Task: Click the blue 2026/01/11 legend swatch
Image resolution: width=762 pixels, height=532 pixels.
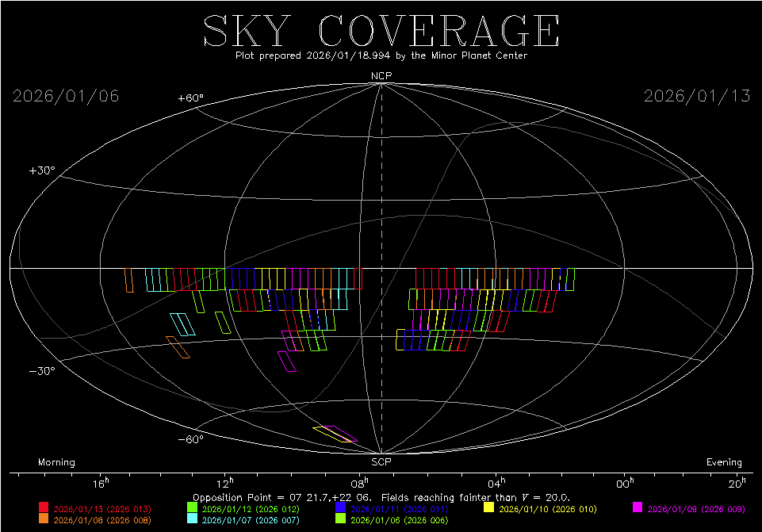Action: 340,507
